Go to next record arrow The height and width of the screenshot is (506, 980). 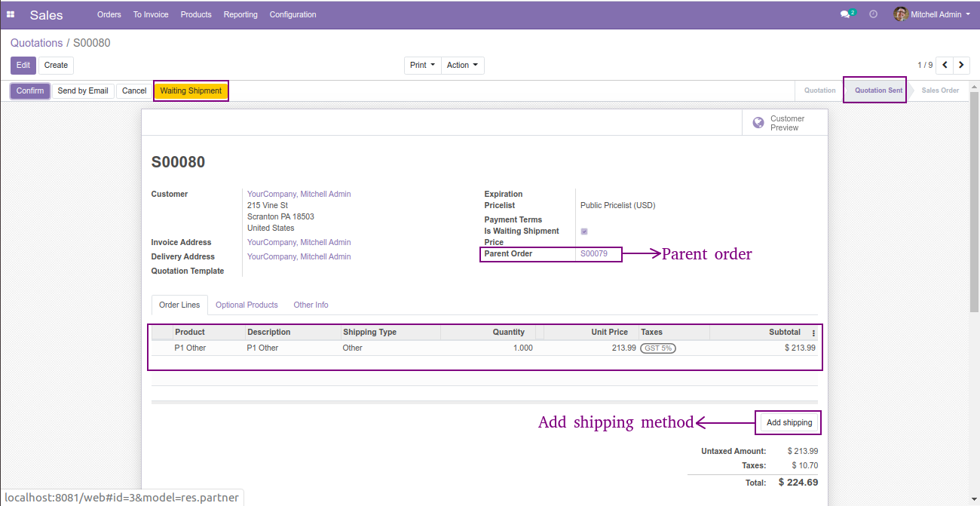pyautogui.click(x=962, y=65)
